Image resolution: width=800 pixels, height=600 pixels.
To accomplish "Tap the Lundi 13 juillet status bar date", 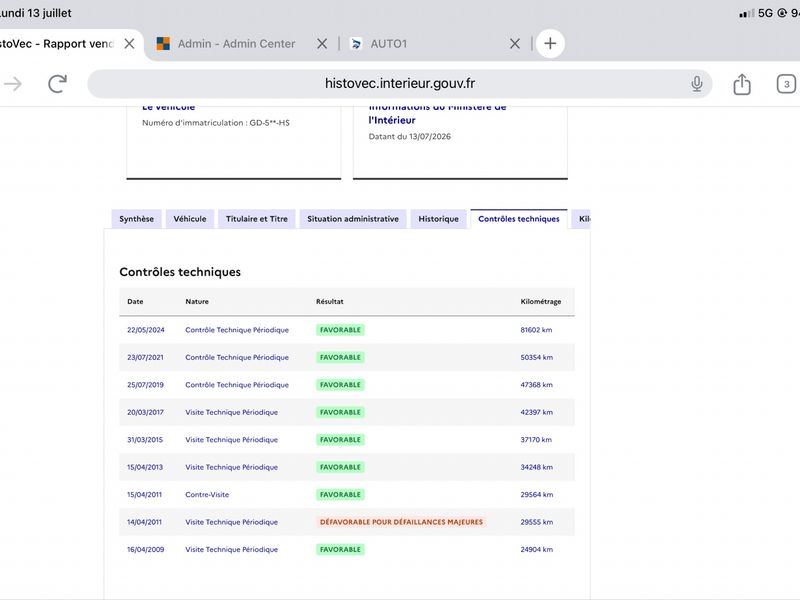I will (36, 13).
